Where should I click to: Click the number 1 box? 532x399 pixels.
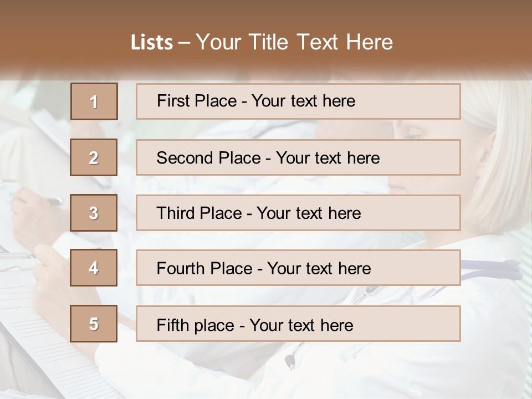click(x=94, y=101)
